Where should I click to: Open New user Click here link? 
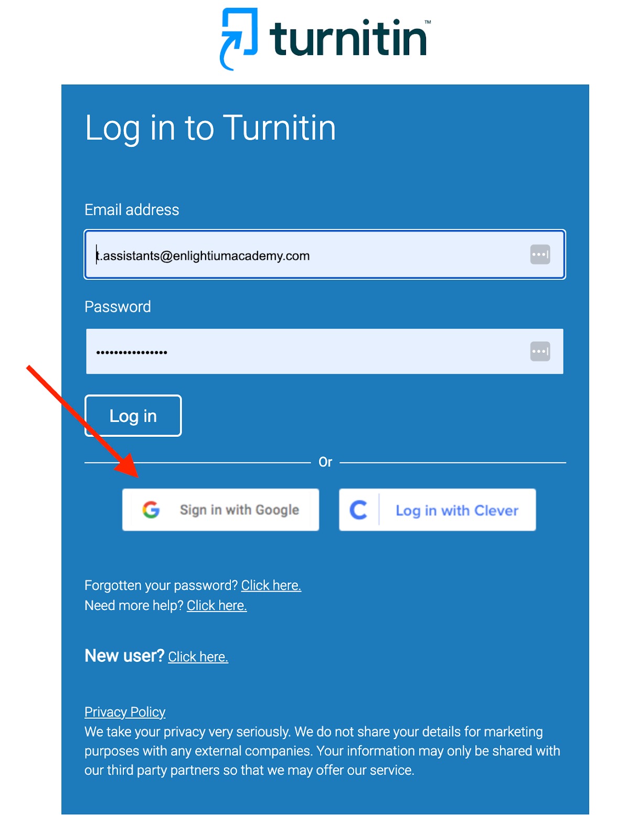point(198,657)
